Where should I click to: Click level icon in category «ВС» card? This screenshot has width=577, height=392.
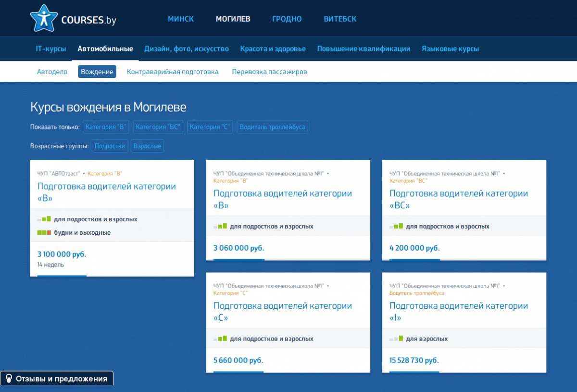(x=396, y=227)
